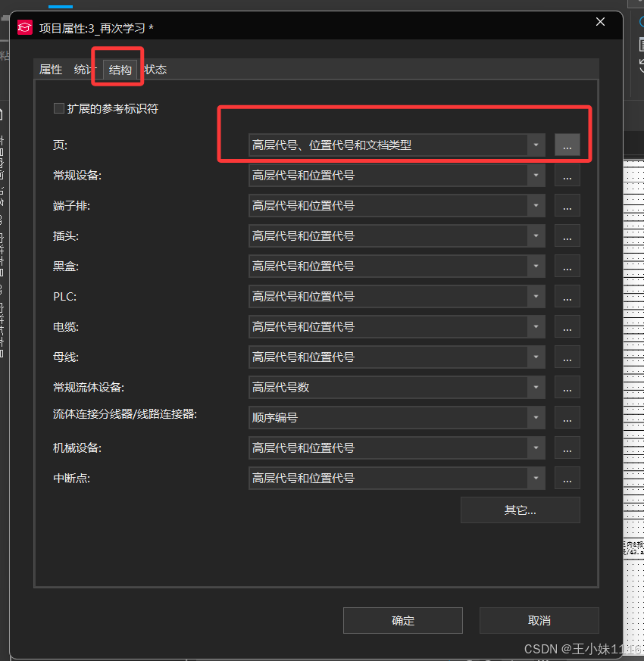Screen dimensions: 644x661
Task: Open the ellipsis button beside 母线
Action: click(567, 357)
